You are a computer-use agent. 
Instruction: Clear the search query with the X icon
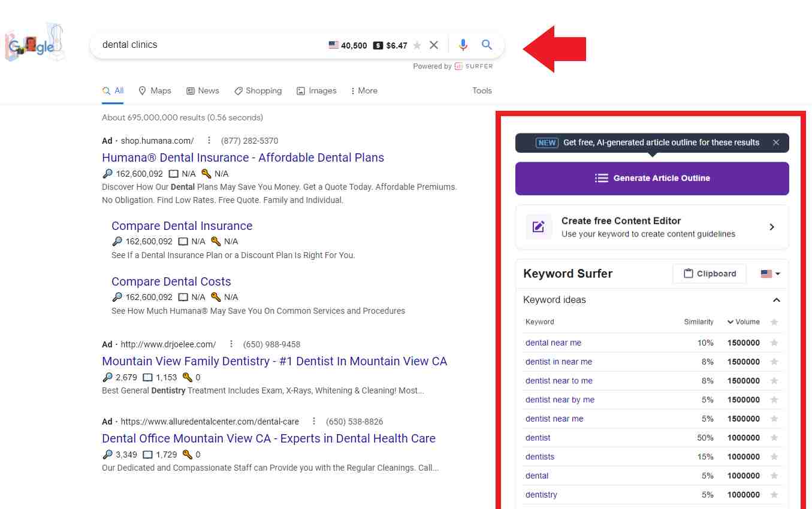(x=434, y=44)
